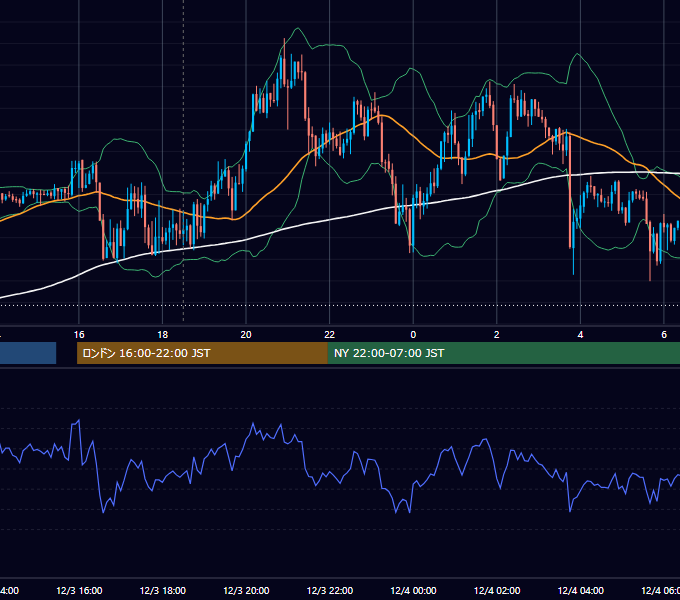Click the 18 hour label on upper axis
The height and width of the screenshot is (600, 680).
click(x=162, y=335)
